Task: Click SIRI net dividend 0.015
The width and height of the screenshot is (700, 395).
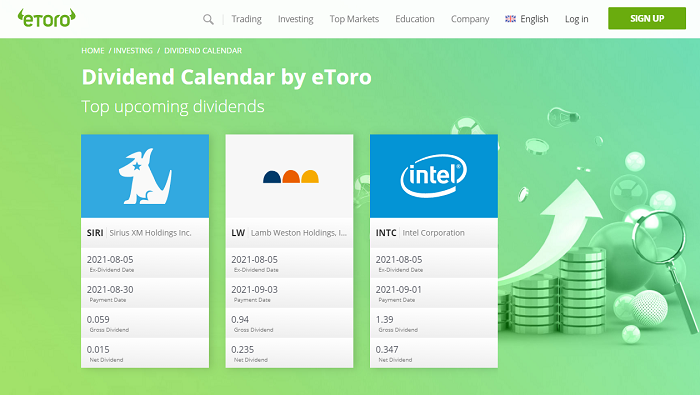Action: pyautogui.click(x=98, y=349)
